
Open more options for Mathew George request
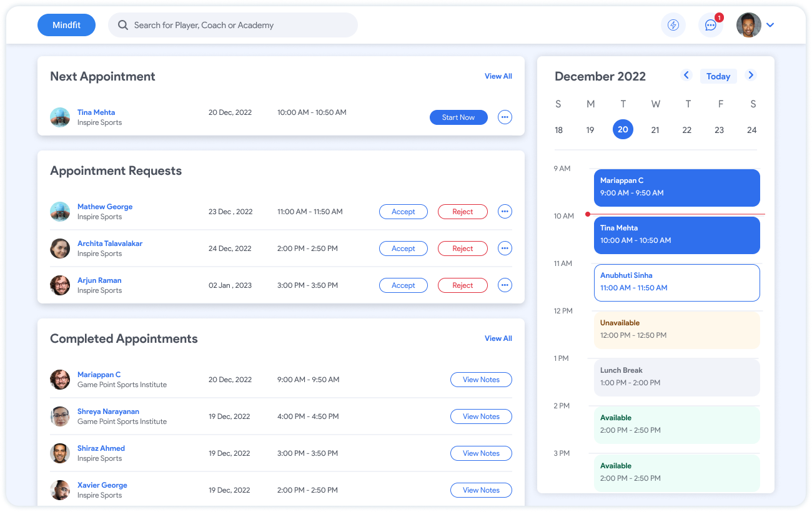[x=505, y=212]
